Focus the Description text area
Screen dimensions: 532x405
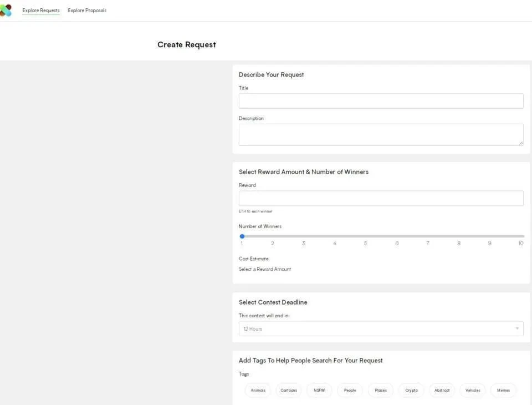coord(381,135)
